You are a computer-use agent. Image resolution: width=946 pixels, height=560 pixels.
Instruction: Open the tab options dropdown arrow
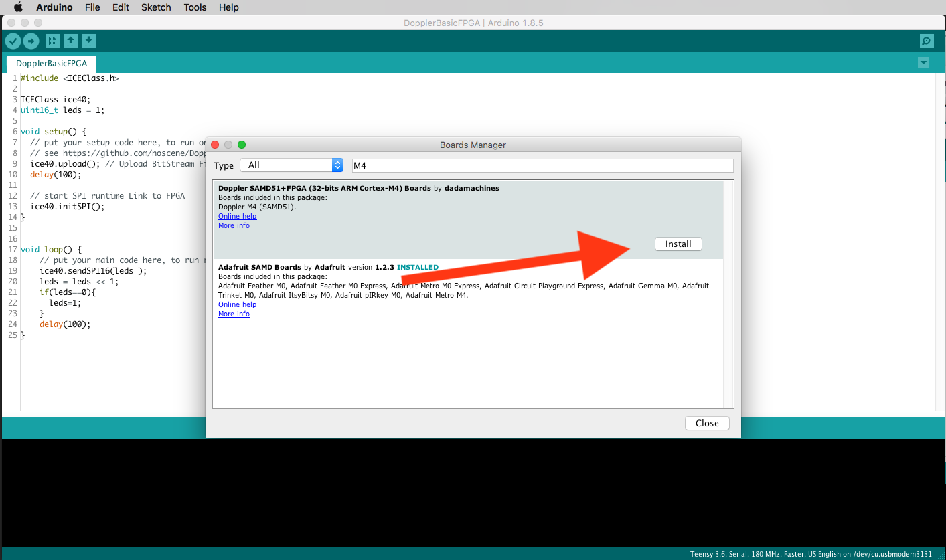point(924,63)
